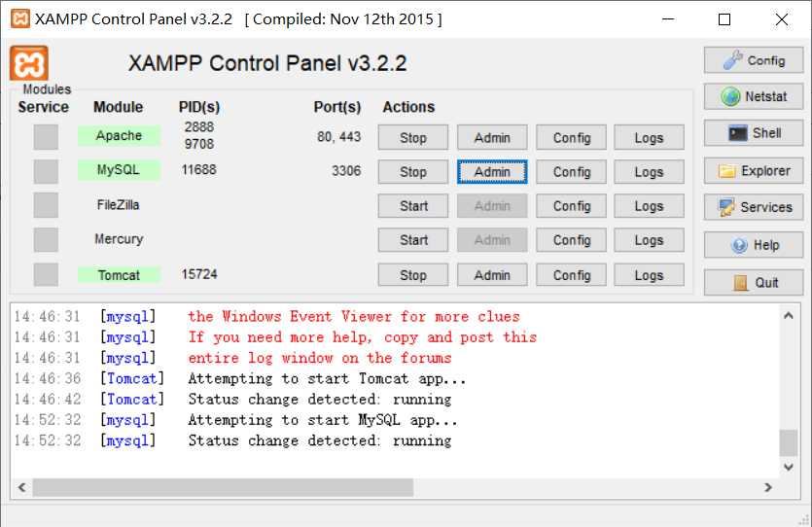Click the log scroll up arrow
Screen dimensions: 812x527
coord(789,316)
